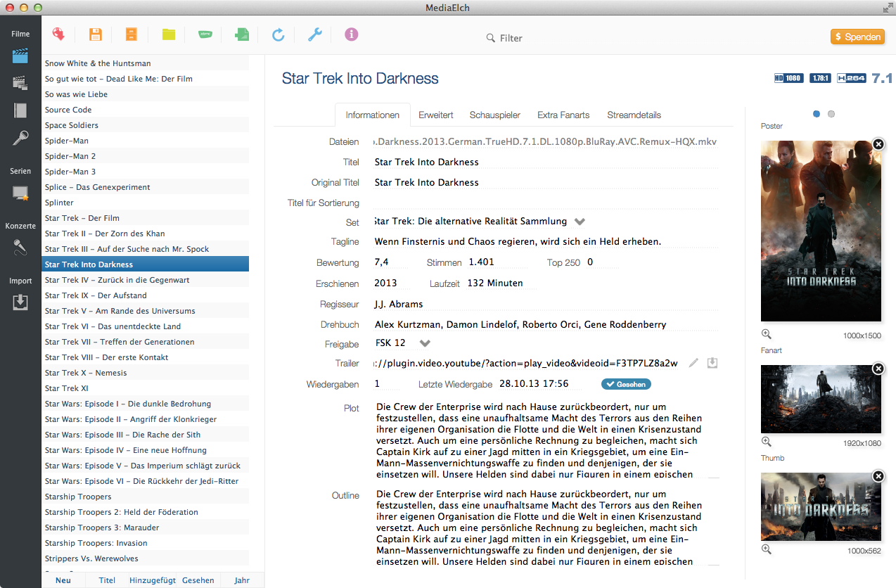
Task: Select the second grey image page dot
Action: click(831, 114)
